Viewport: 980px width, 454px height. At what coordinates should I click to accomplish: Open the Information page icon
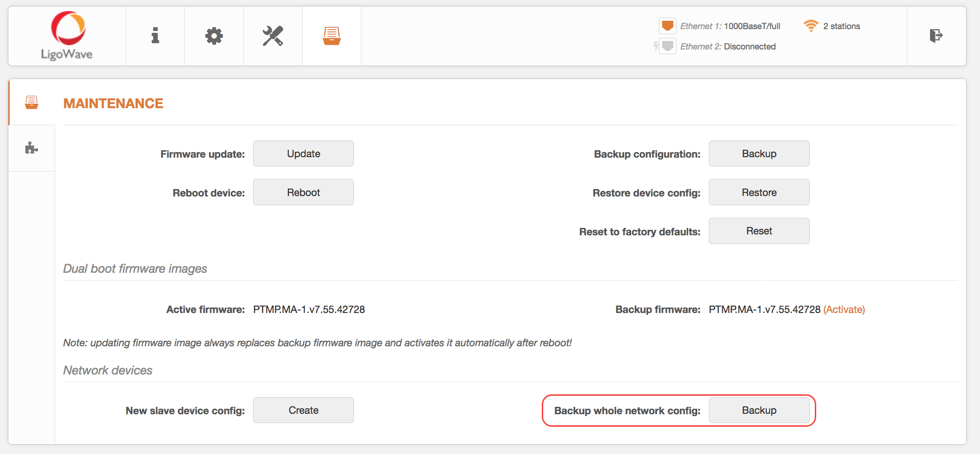click(x=155, y=36)
